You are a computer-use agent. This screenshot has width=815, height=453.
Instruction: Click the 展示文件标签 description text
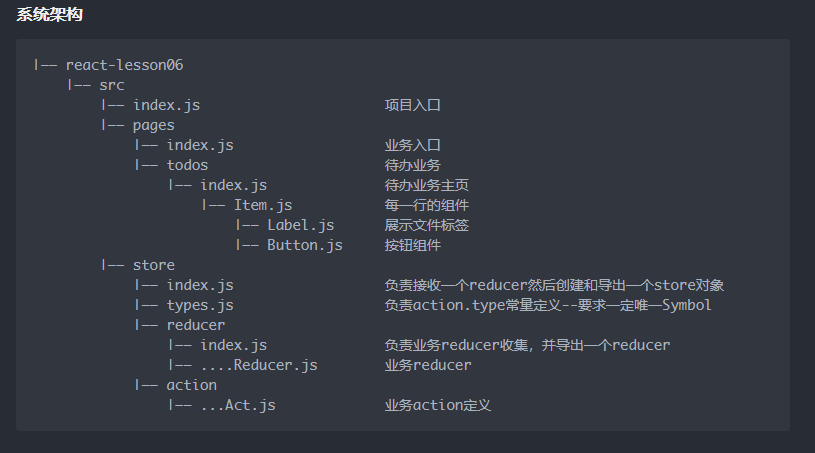[427, 225]
